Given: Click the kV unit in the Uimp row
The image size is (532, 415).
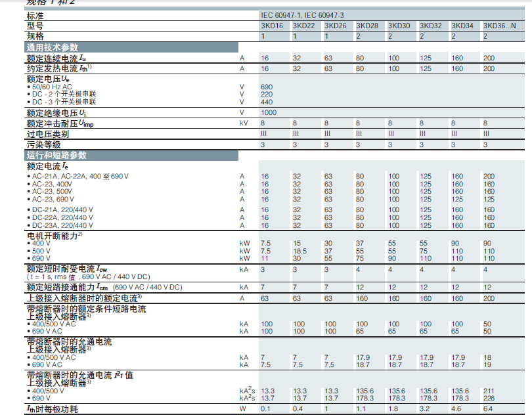Looking at the screenshot, I should (244, 123).
